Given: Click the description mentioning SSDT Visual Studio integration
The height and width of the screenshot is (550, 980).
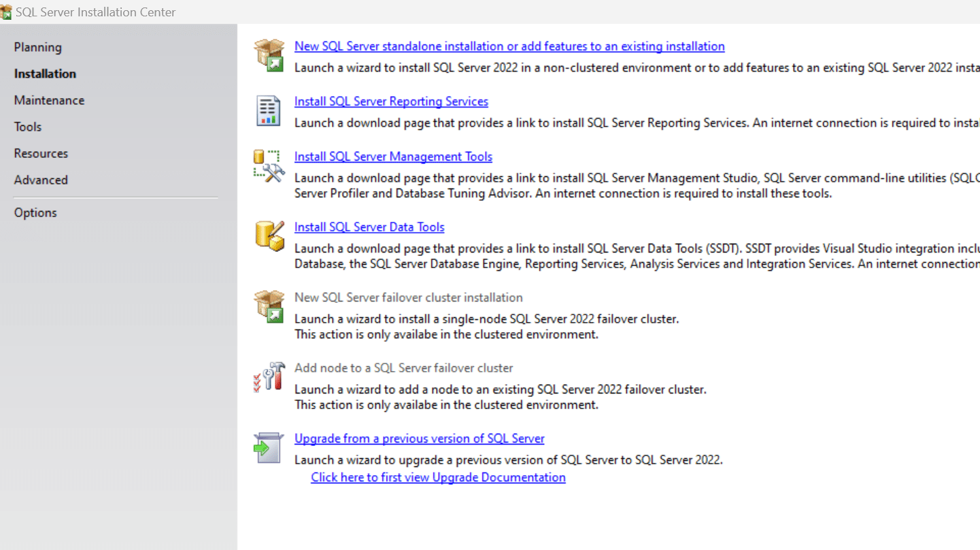Looking at the screenshot, I should (x=637, y=256).
